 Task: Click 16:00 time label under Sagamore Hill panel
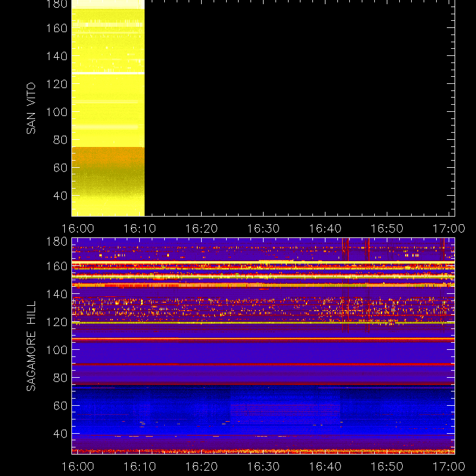(x=78, y=466)
